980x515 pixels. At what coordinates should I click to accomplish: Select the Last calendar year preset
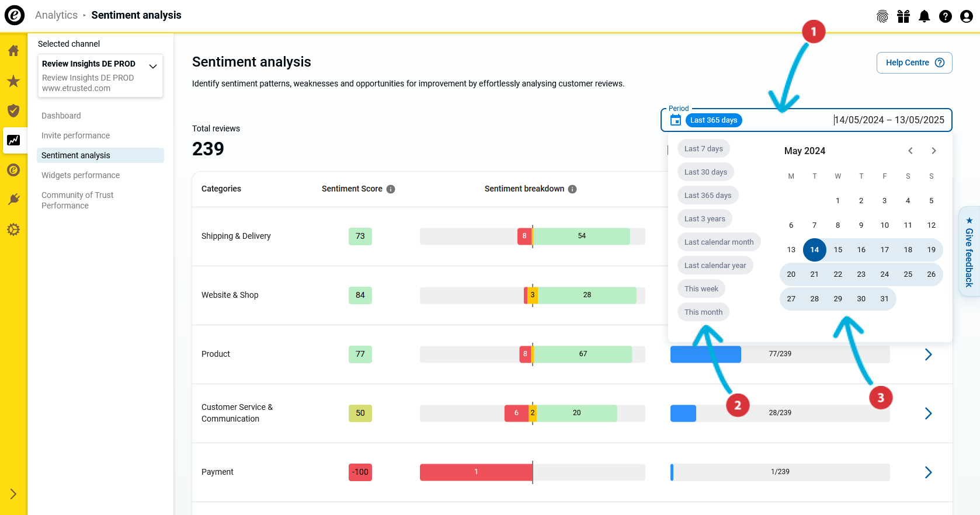click(715, 266)
